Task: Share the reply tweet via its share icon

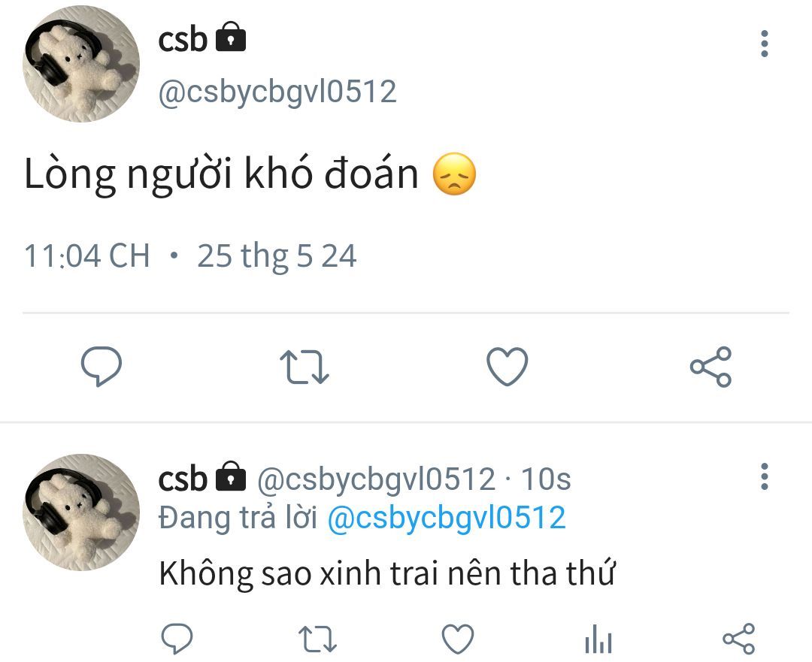Action: click(739, 639)
